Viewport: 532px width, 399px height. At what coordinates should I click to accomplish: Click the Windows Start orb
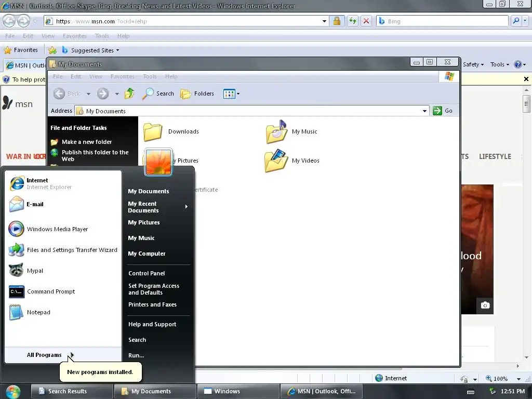(x=12, y=392)
